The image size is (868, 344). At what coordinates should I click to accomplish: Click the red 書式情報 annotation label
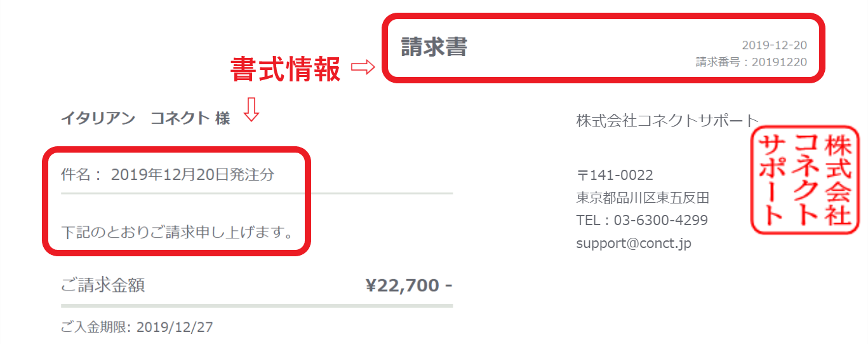pyautogui.click(x=285, y=70)
